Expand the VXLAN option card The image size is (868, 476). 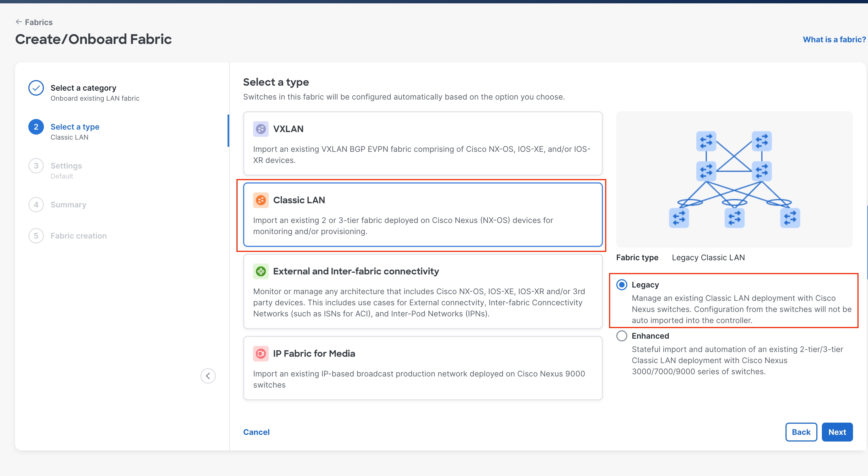coord(423,143)
